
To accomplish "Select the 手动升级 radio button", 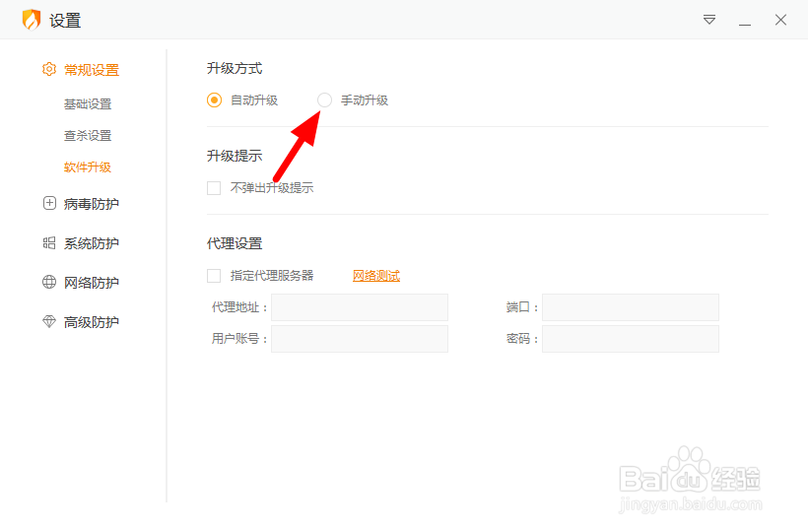I will (x=324, y=100).
